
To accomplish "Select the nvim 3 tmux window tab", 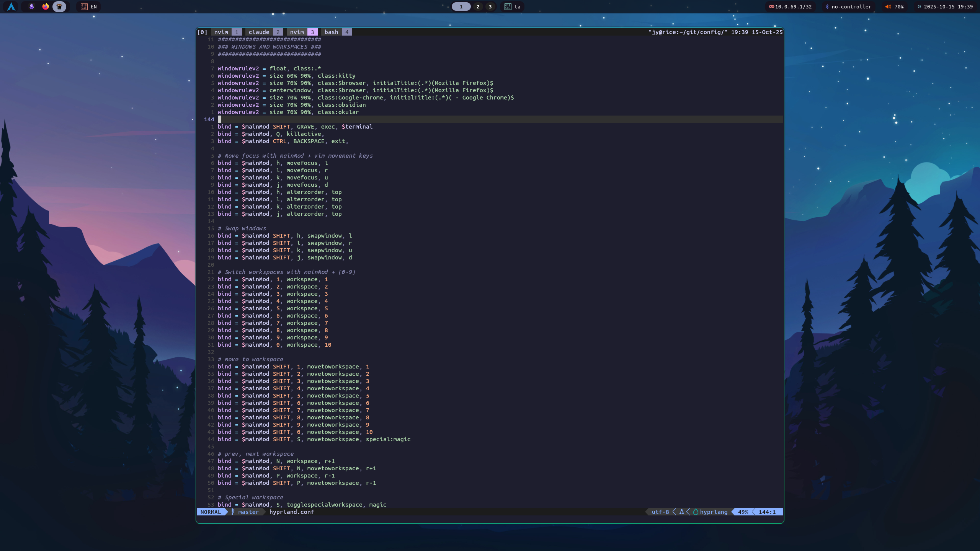I will pos(297,32).
